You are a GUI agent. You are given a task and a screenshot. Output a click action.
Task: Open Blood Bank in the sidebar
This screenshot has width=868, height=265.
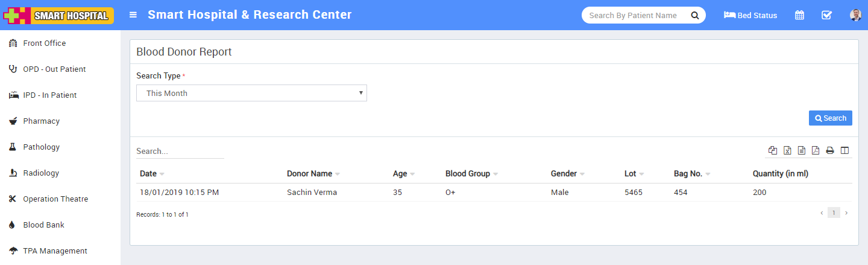[x=43, y=225]
